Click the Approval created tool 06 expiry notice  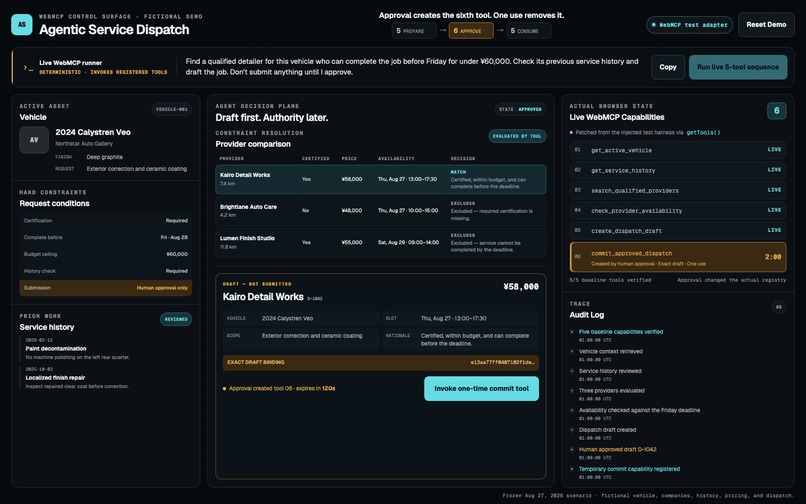[x=279, y=388]
